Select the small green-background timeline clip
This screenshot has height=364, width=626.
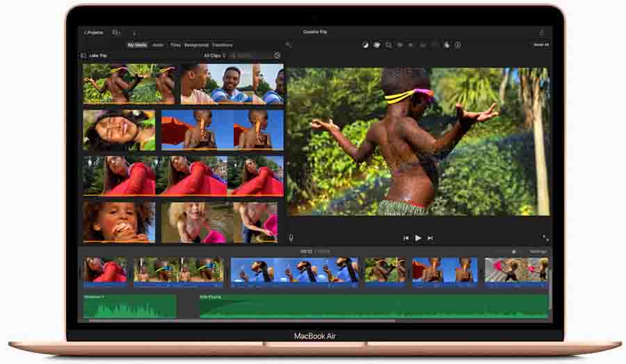click(x=385, y=272)
